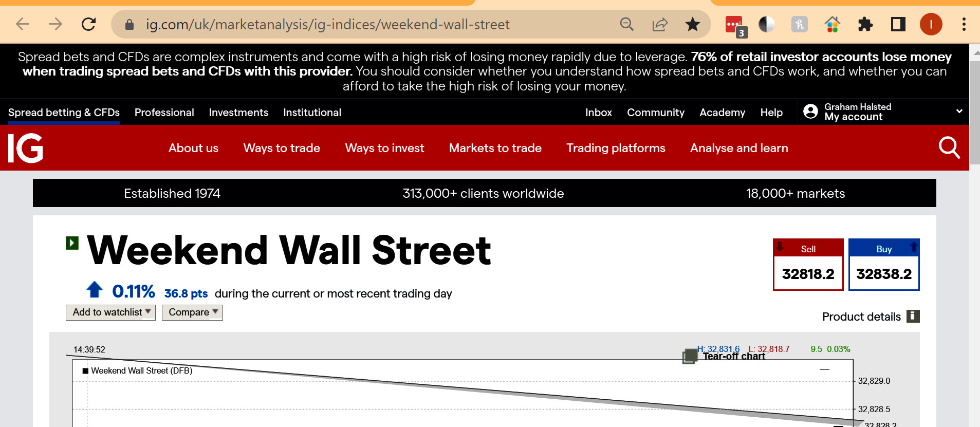Image resolution: width=980 pixels, height=427 pixels.
Task: Click the 32,828.5 axis label
Action: pos(874,409)
